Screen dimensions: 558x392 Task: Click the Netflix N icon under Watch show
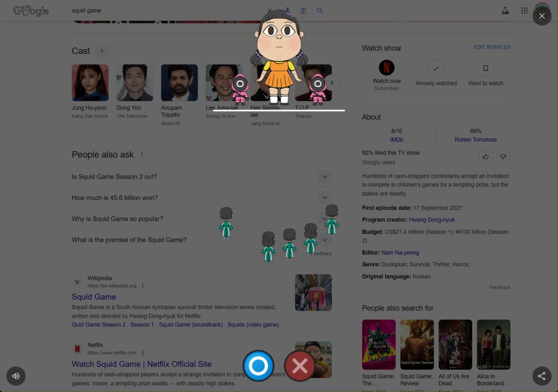click(x=387, y=67)
